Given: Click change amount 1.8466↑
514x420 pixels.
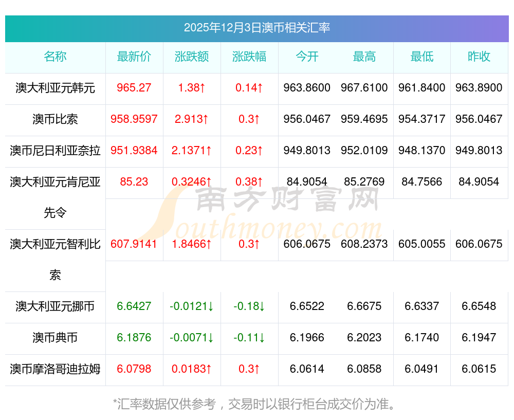Looking at the screenshot, I should click(x=192, y=244).
